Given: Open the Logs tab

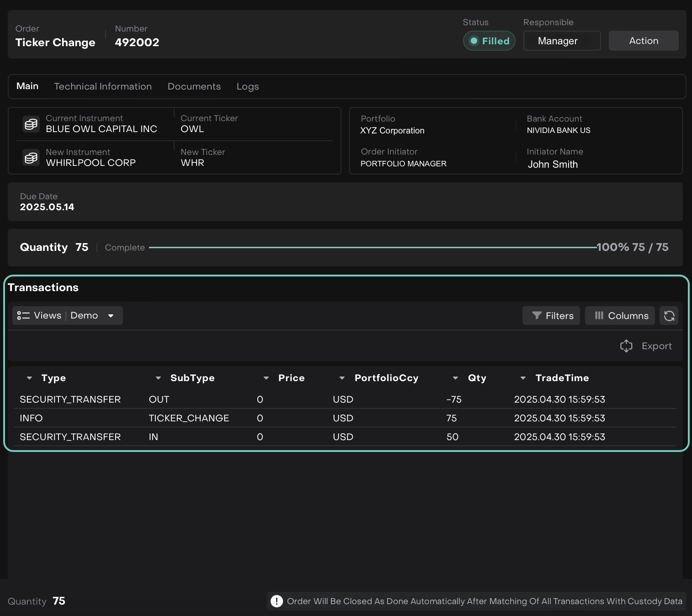Looking at the screenshot, I should 247,86.
